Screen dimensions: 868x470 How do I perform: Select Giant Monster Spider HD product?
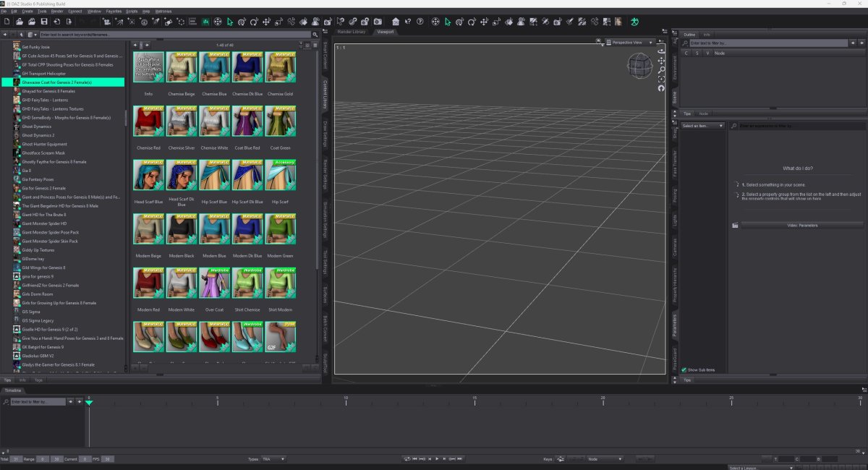coord(44,223)
